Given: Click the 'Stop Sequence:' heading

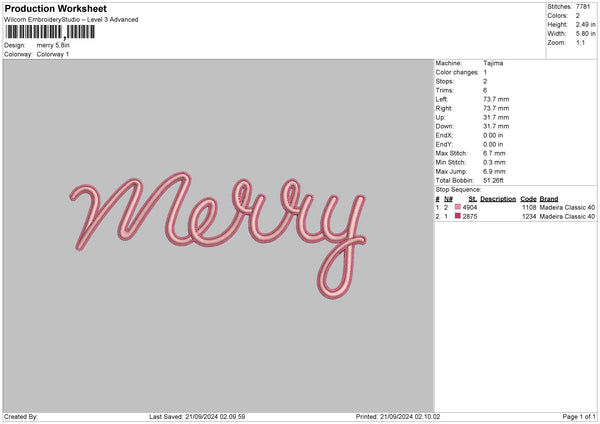Looking at the screenshot, I should pos(458,190).
